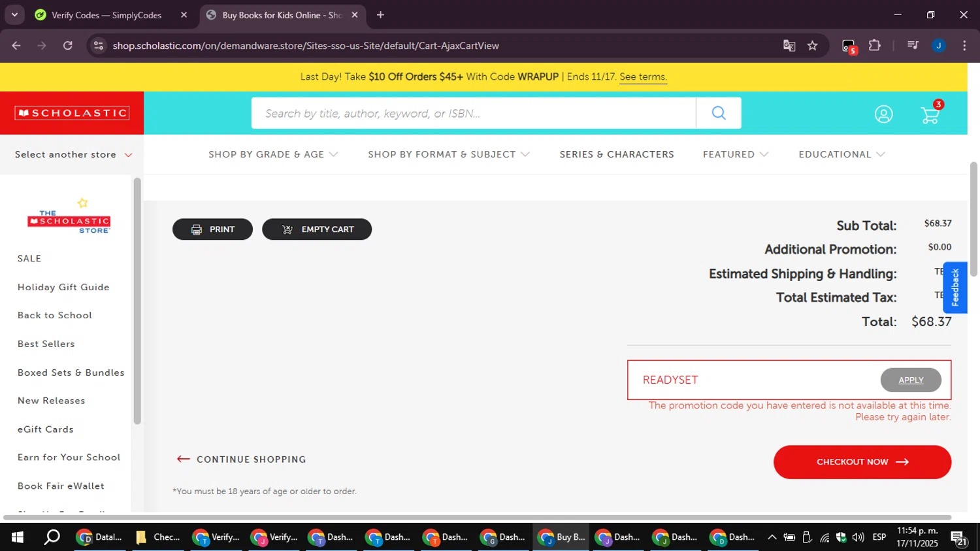Open Boxed Sets & Bundles sidebar link
The width and height of the screenshot is (980, 551).
click(71, 373)
